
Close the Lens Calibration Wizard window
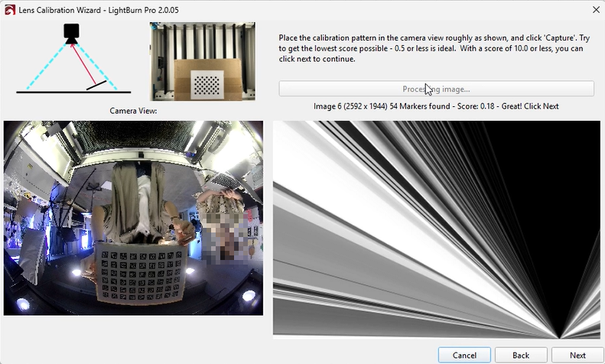(x=595, y=9)
